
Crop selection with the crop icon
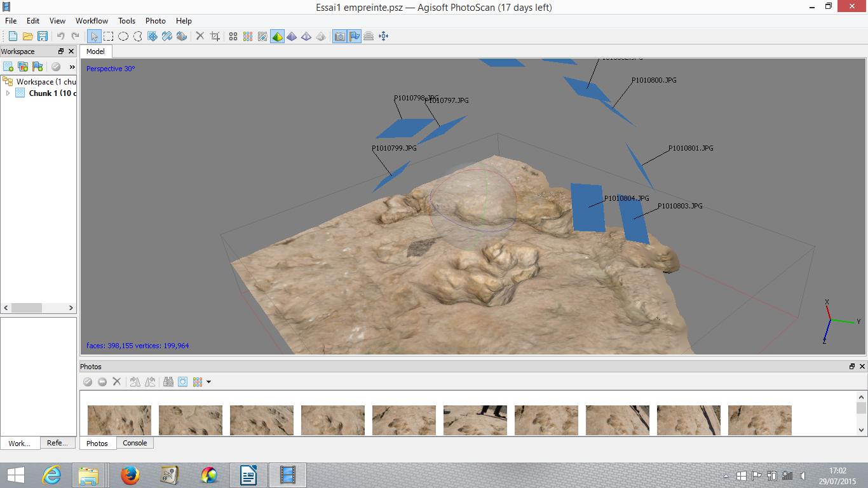point(215,36)
